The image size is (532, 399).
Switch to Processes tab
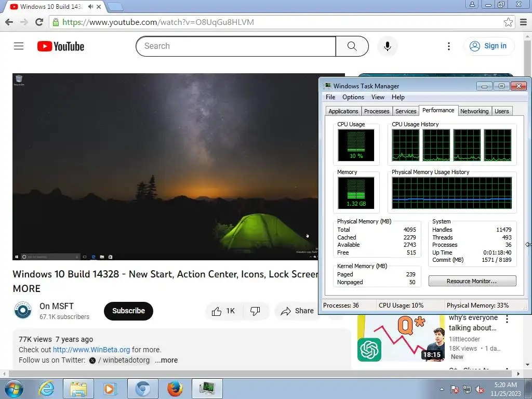tap(377, 111)
